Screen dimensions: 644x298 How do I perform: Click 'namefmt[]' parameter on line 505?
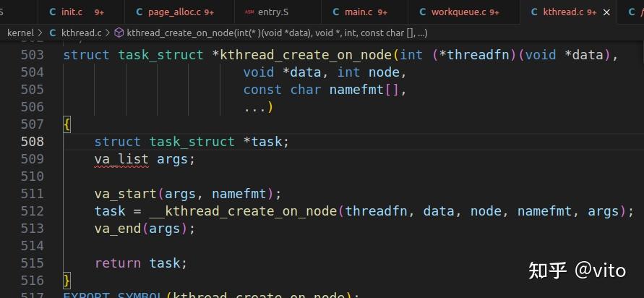tap(364, 90)
